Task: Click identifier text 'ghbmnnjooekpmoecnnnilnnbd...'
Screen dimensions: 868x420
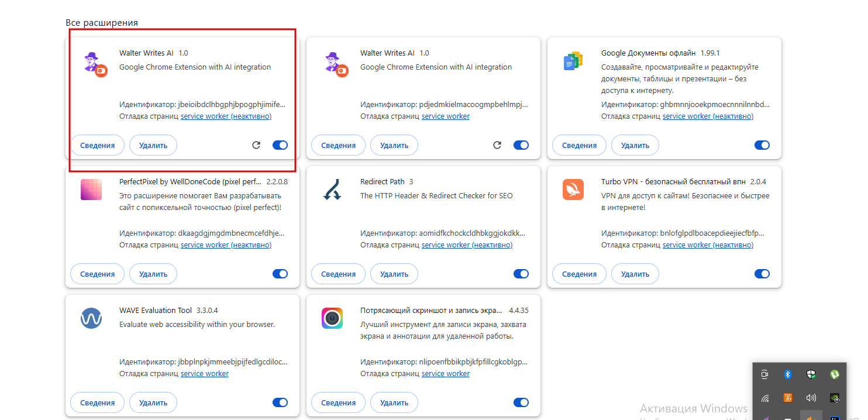Action: click(715, 105)
